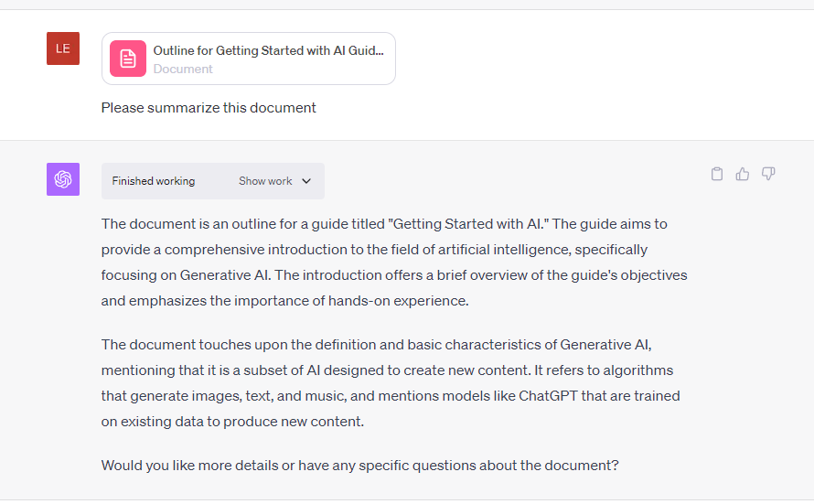The width and height of the screenshot is (814, 504).
Task: Click the red LE user avatar
Action: pos(63,48)
